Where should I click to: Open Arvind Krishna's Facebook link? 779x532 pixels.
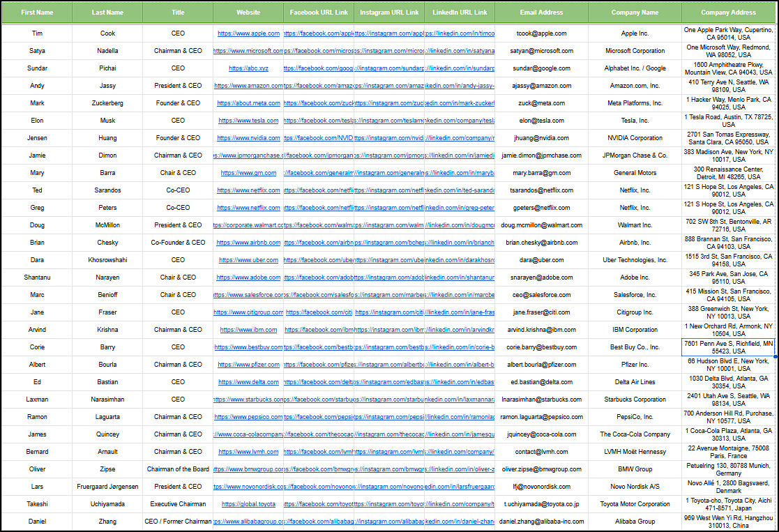319,330
